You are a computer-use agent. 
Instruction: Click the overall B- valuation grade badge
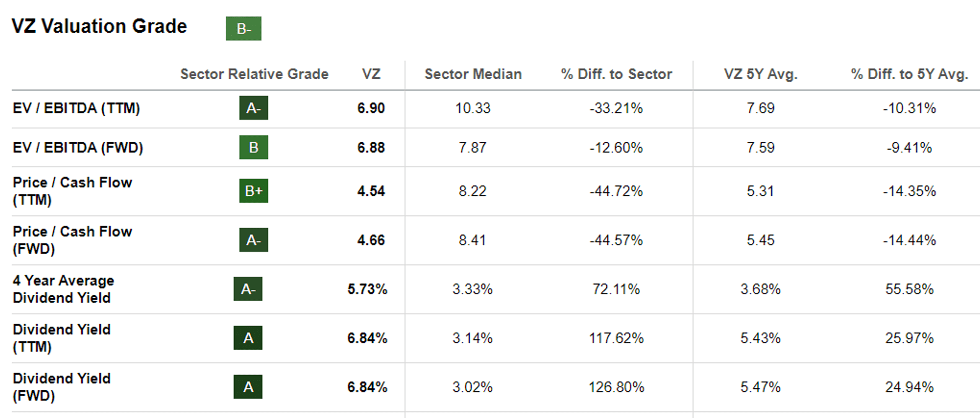243,29
